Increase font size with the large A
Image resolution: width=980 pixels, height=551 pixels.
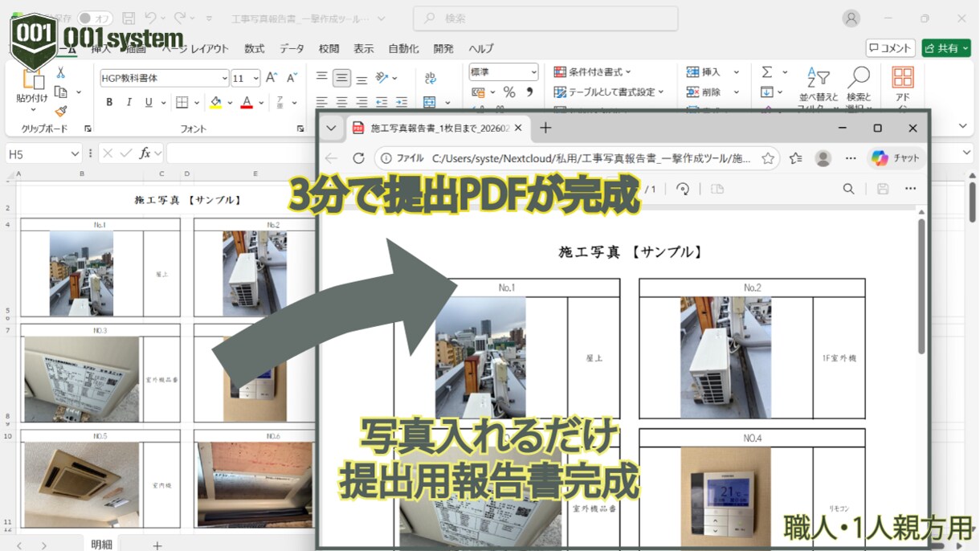pyautogui.click(x=272, y=78)
